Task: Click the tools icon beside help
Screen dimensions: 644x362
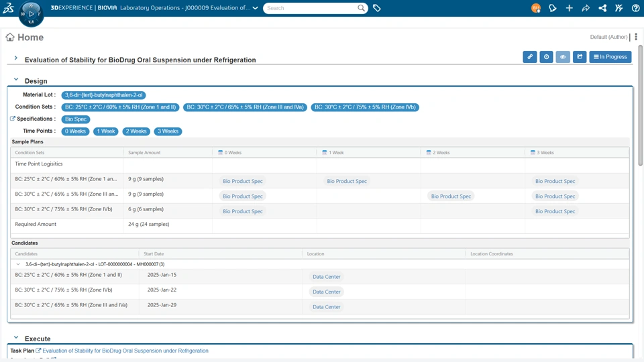Action: pos(619,8)
